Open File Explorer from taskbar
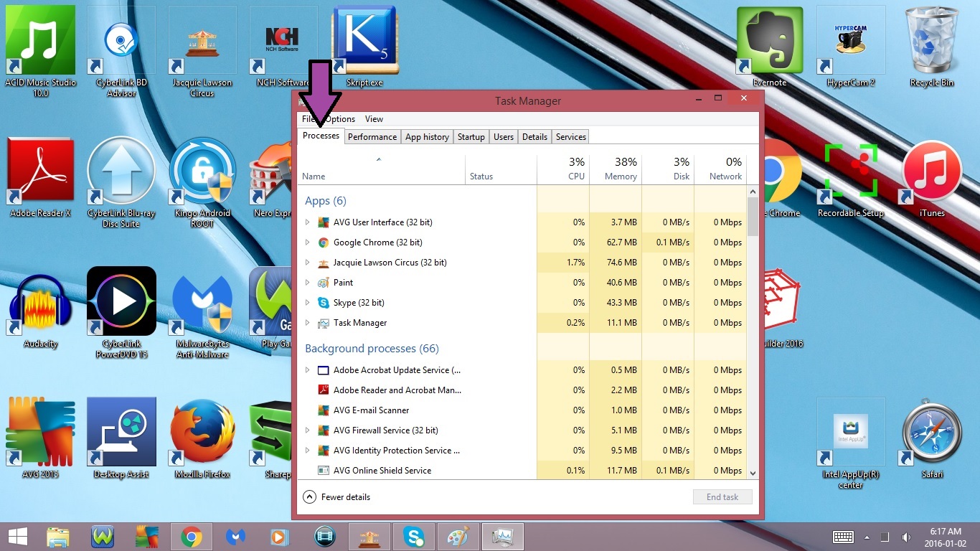This screenshot has height=551, width=980. click(58, 537)
